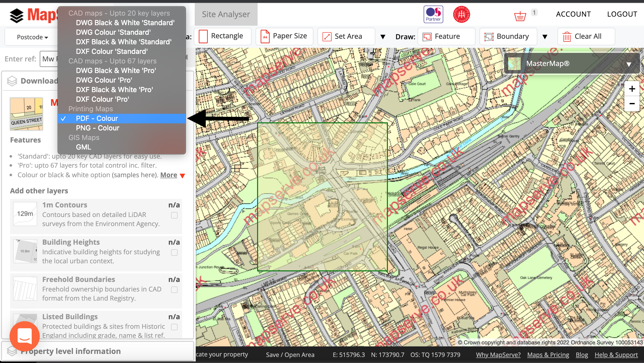Select the Paper Size A4 icon

265,37
